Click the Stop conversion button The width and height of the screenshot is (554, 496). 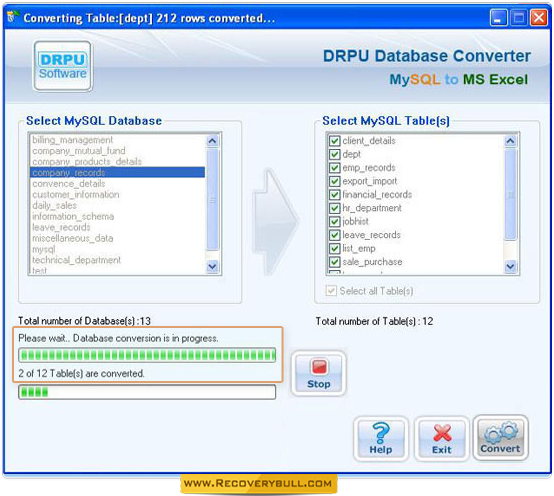point(319,373)
